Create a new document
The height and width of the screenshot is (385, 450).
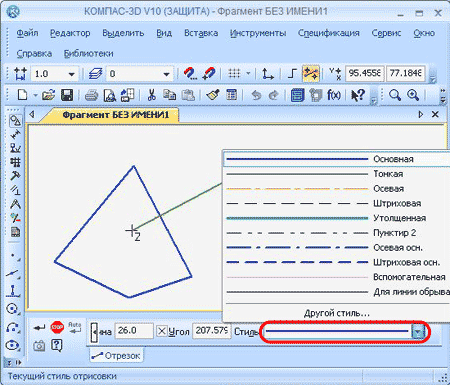pos(22,95)
